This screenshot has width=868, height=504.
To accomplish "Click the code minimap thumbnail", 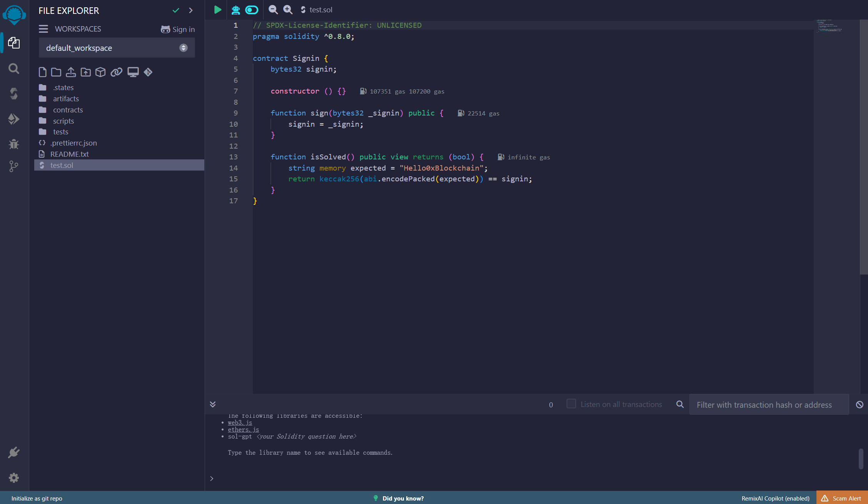I will tap(829, 26).
